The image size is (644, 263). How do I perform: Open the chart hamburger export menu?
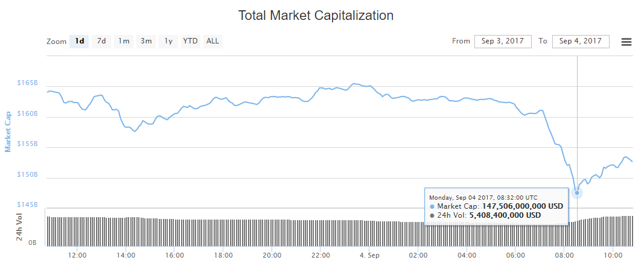[626, 42]
